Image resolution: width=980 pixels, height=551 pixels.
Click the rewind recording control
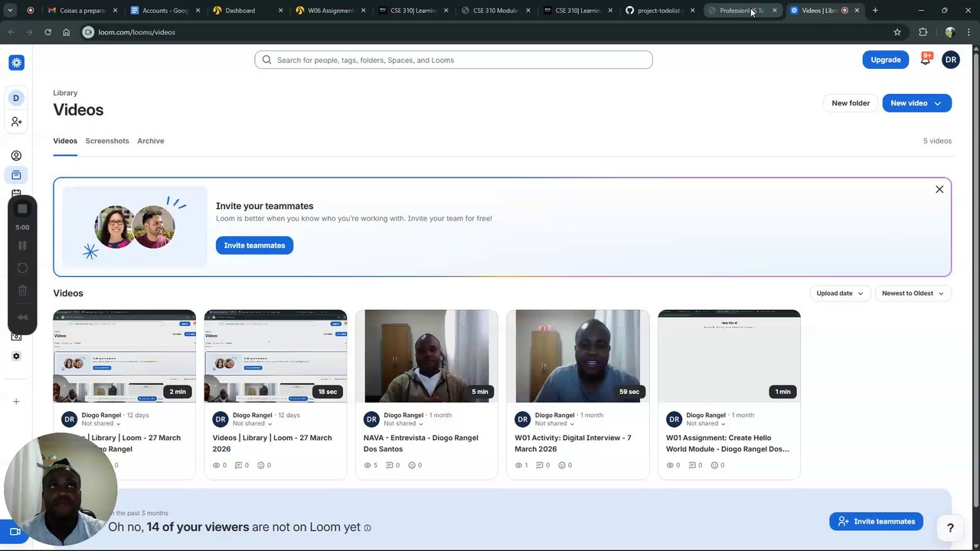(x=22, y=317)
